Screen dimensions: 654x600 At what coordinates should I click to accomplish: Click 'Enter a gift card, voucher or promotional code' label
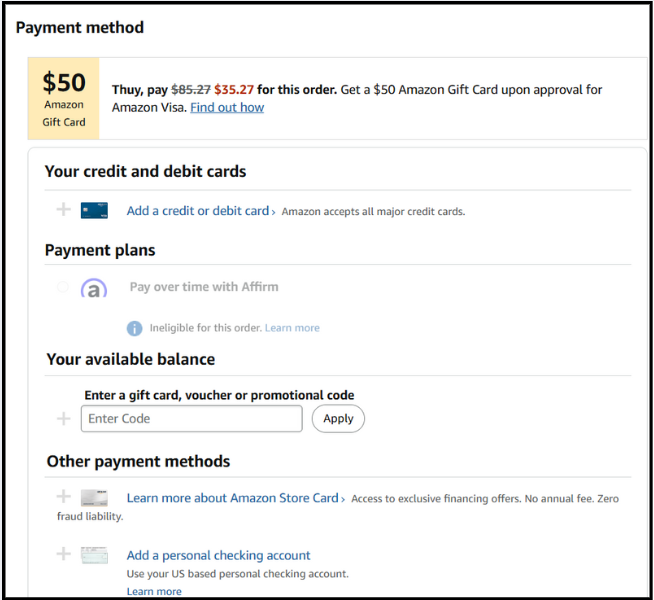tap(219, 395)
